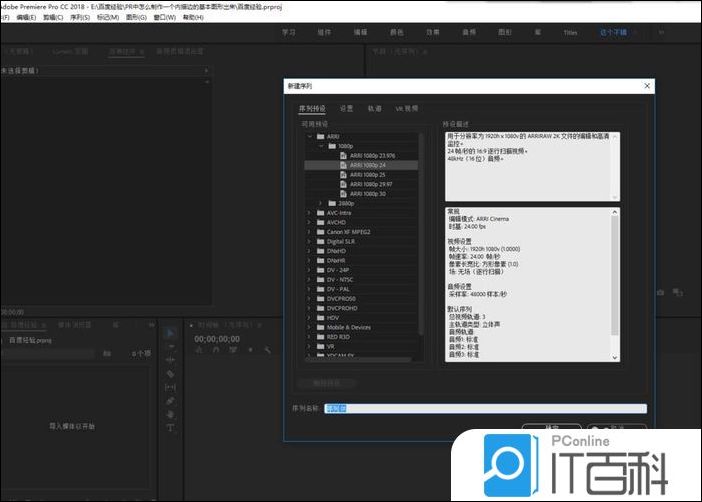Select the Selection arrow tool

(x=170, y=333)
